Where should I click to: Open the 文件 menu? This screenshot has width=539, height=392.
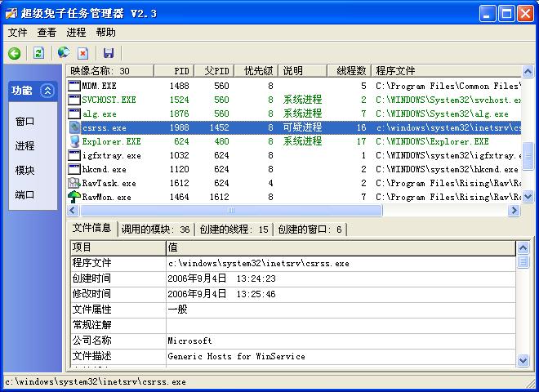point(17,33)
